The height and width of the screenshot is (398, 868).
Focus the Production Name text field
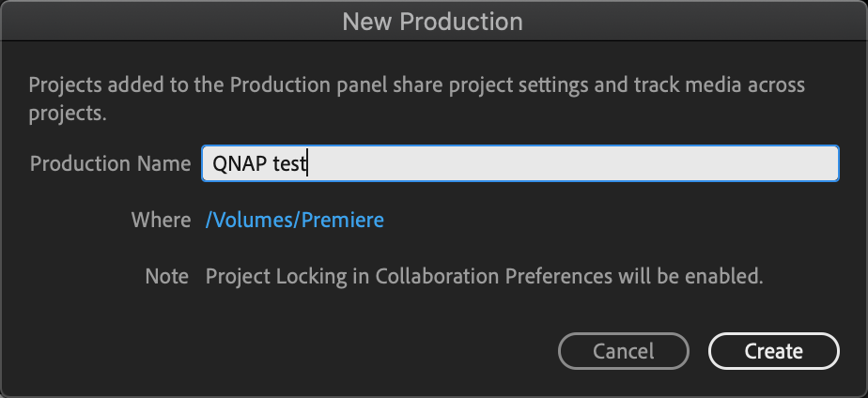pos(519,163)
